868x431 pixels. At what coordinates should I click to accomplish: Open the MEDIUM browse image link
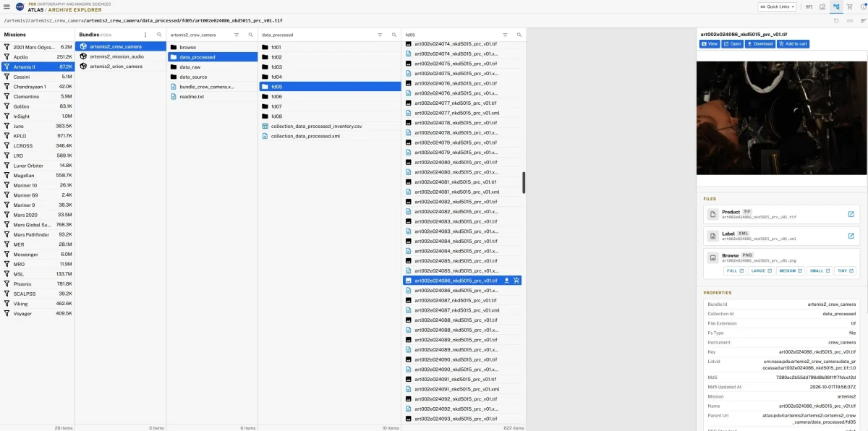[x=790, y=271]
